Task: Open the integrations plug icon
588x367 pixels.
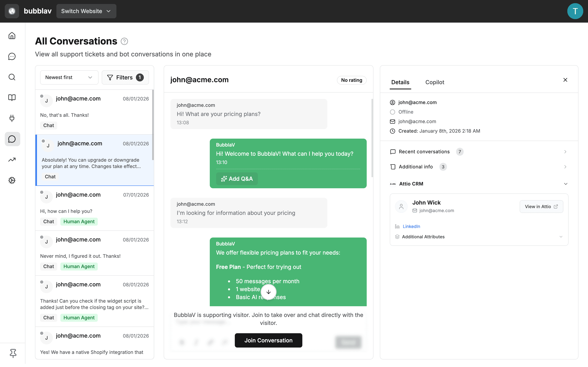Action: [x=12, y=118]
